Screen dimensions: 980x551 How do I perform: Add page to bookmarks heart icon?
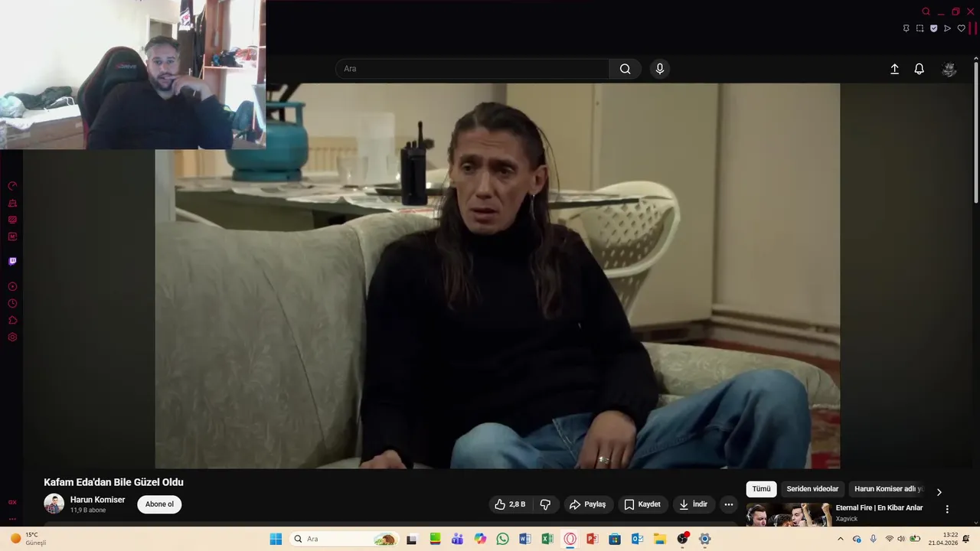pyautogui.click(x=962, y=28)
